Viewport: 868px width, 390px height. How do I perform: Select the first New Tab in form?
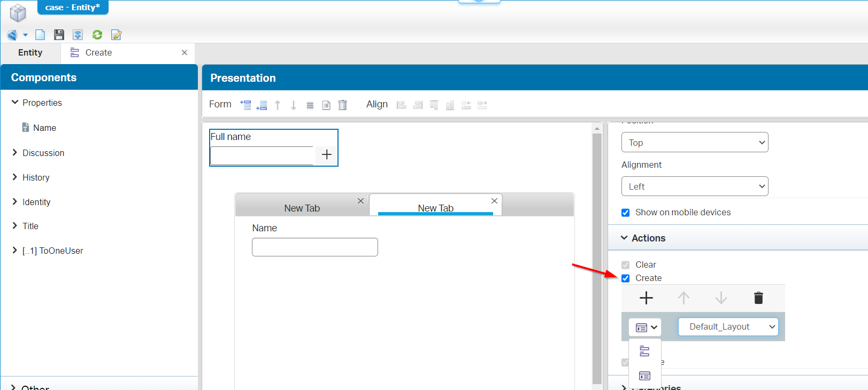(302, 208)
